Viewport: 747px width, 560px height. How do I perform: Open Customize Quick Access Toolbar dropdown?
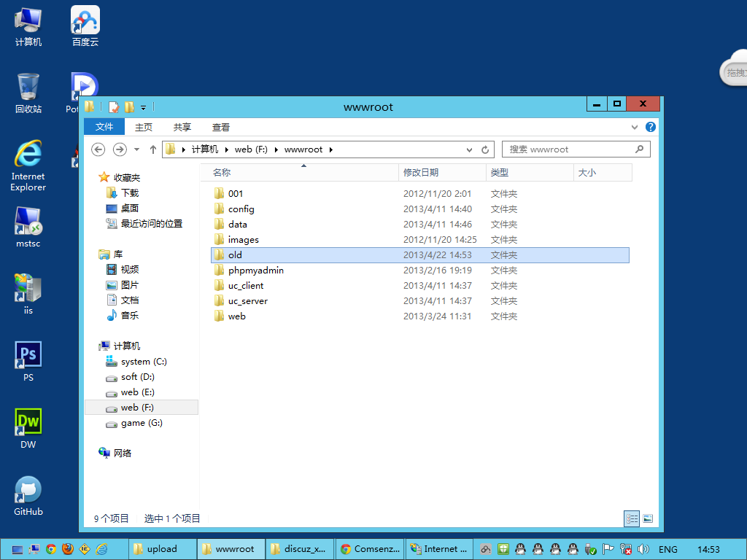(144, 108)
